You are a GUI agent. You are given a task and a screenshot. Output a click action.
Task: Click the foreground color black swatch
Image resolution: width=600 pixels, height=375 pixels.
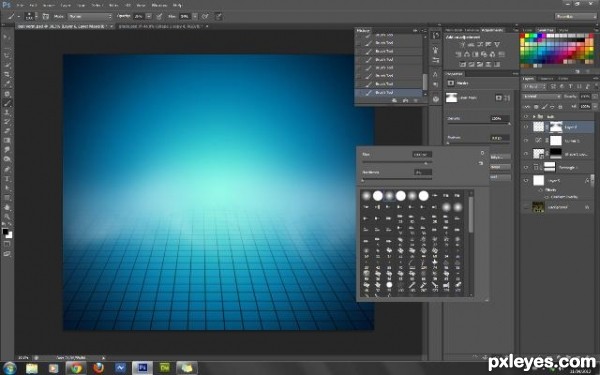pos(5,232)
